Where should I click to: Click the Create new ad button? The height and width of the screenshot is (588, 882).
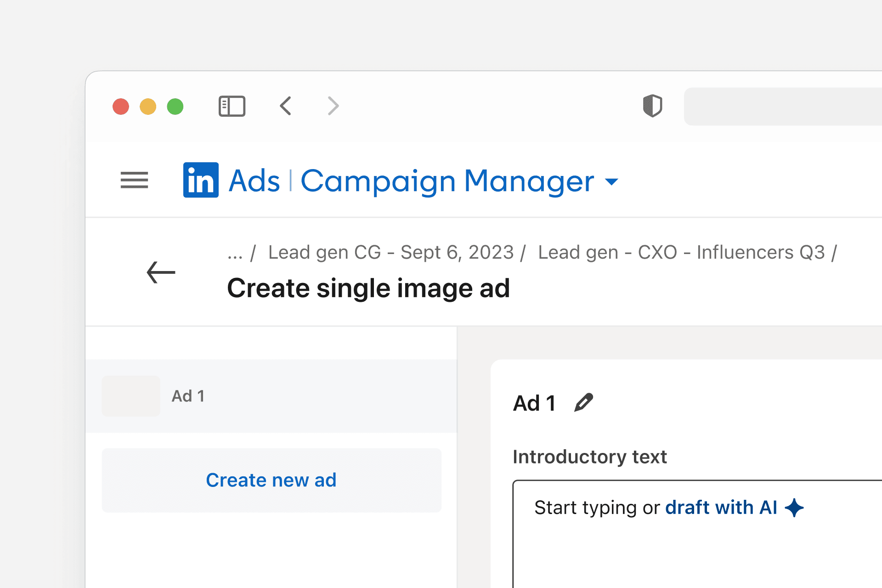pyautogui.click(x=271, y=480)
